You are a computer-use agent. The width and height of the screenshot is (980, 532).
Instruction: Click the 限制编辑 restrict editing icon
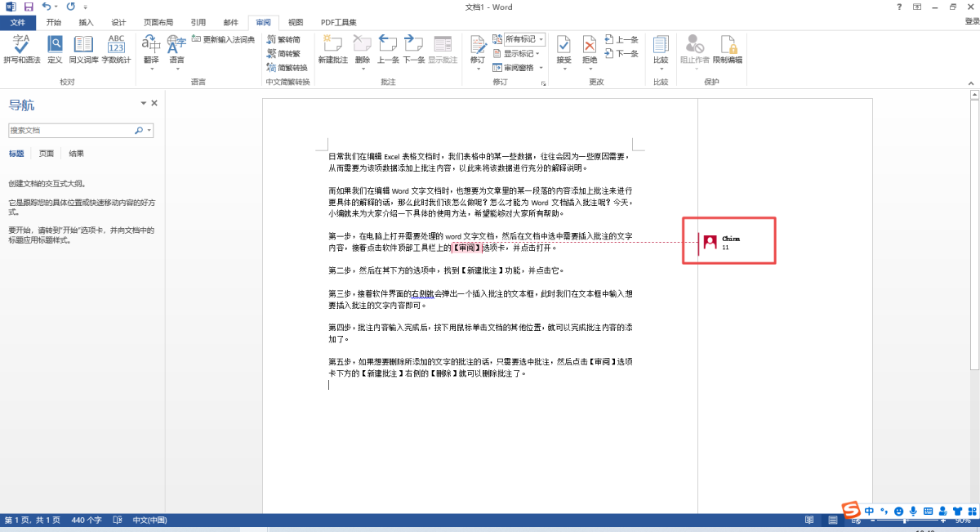pos(728,49)
